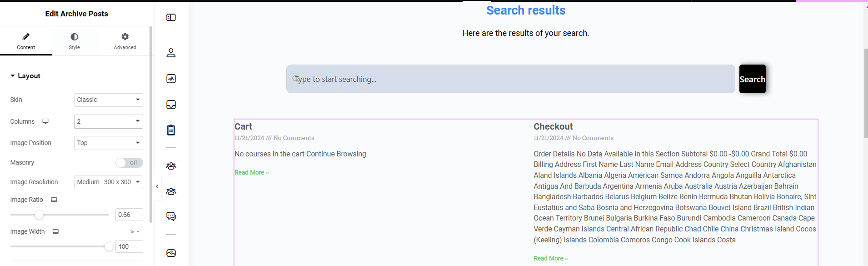Screen dimensions: 868x266
Task: Open the Image Resolution dropdown
Action: tap(108, 182)
